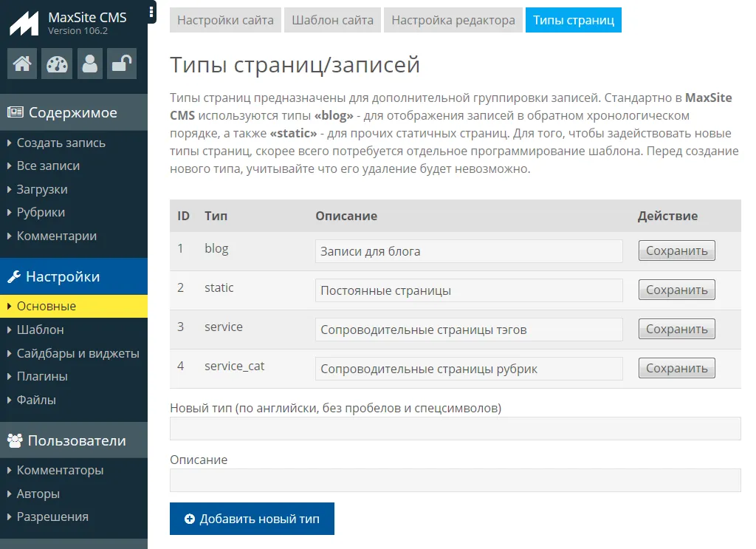The height and width of the screenshot is (549, 756).
Task: Click the user profile icon
Action: click(x=90, y=64)
